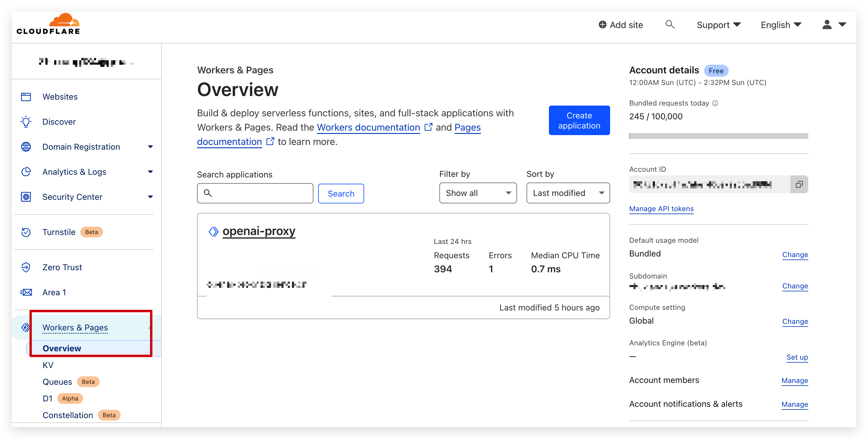The image size is (868, 439).
Task: Expand the Analytics & Logs submenu
Action: [x=150, y=172]
